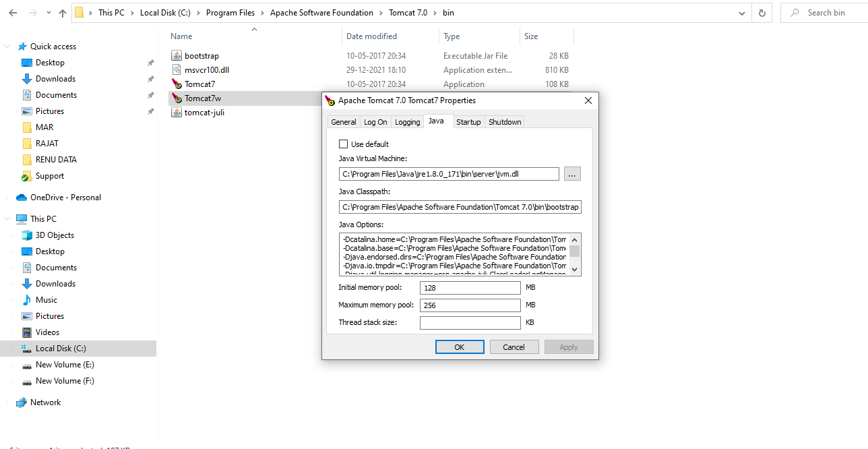Select the Java tab
This screenshot has width=868, height=449.
437,121
